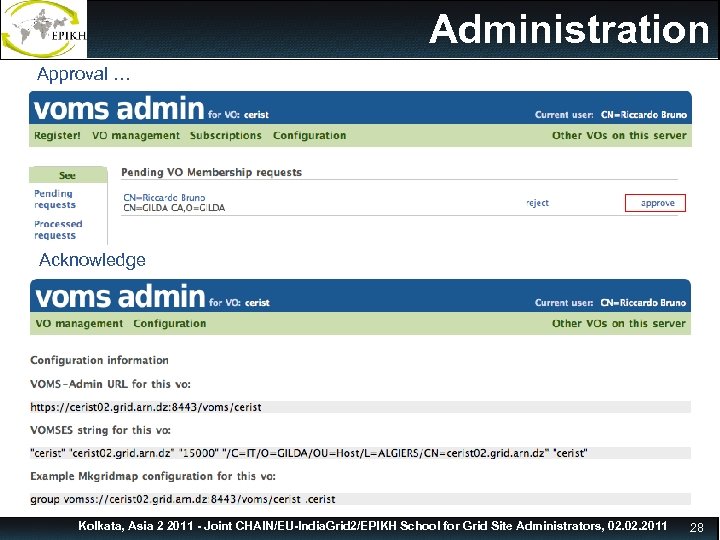Open Configuration in the upper voms admin menu

[309, 135]
